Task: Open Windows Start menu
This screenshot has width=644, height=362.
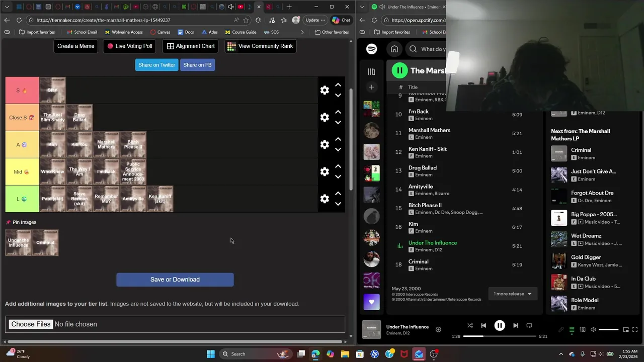Action: pyautogui.click(x=210, y=354)
